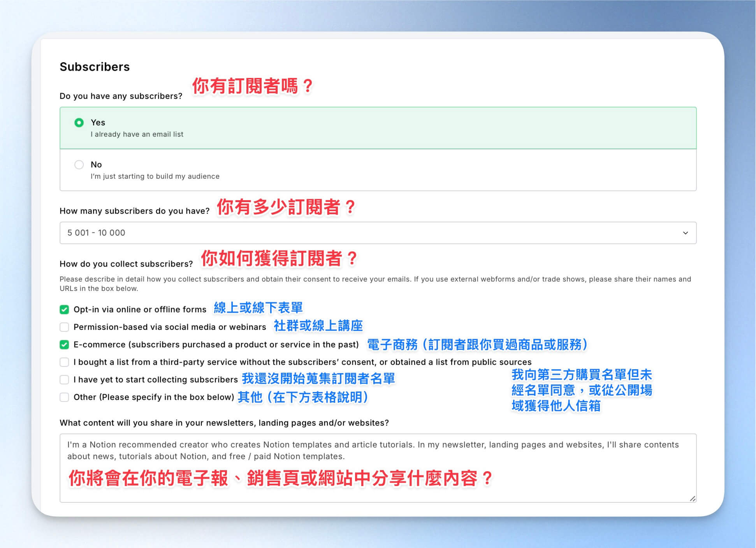Click the dropdown chevron arrow icon
Image resolution: width=756 pixels, height=548 pixels.
point(686,233)
